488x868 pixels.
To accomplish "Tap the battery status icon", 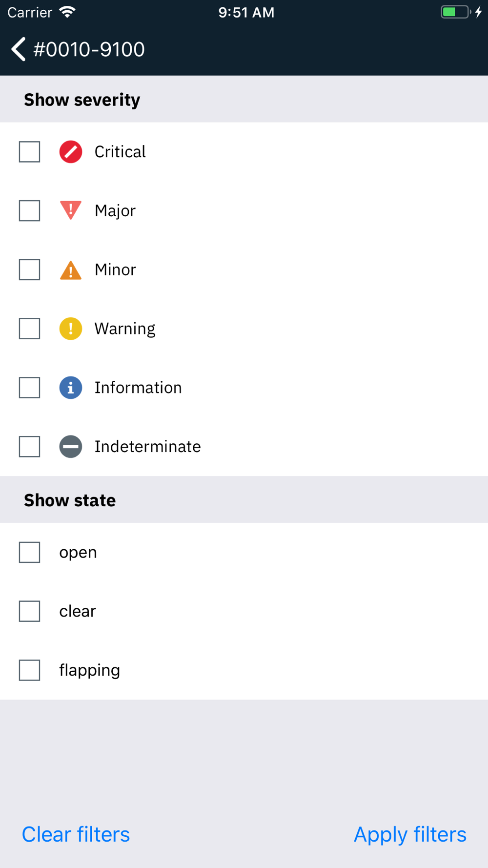I will coord(456,12).
